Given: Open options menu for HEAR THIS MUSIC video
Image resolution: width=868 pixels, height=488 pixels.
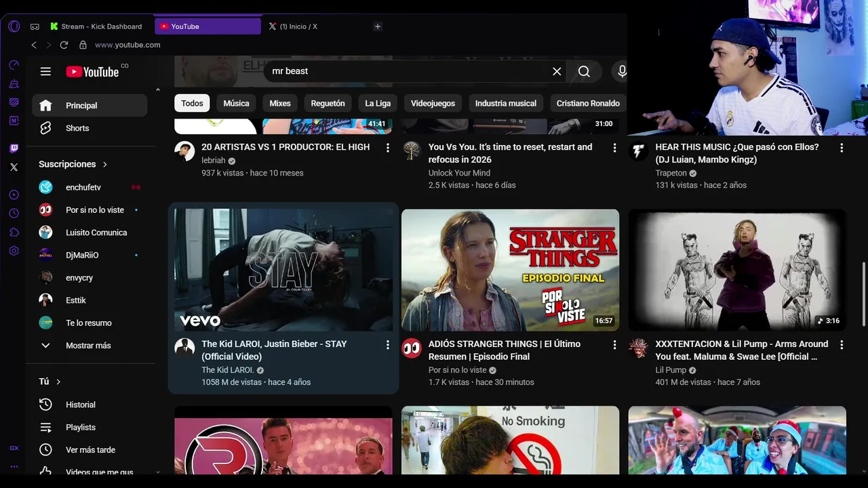Looking at the screenshot, I should point(842,148).
